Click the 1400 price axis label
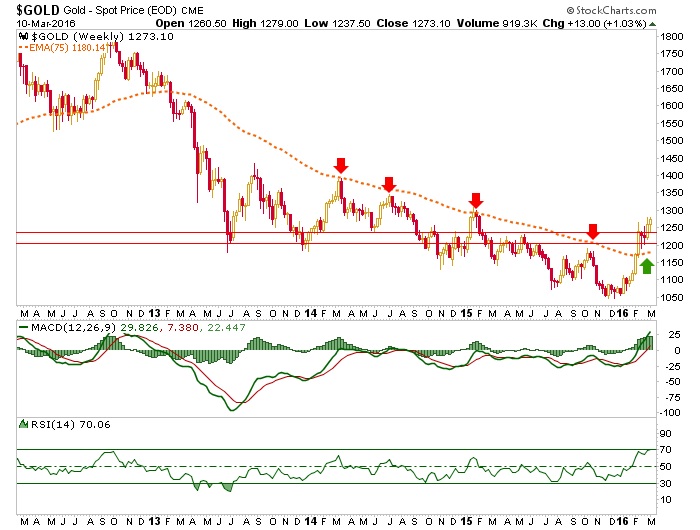Viewport: 700px width, 530px height. pyautogui.click(x=672, y=175)
